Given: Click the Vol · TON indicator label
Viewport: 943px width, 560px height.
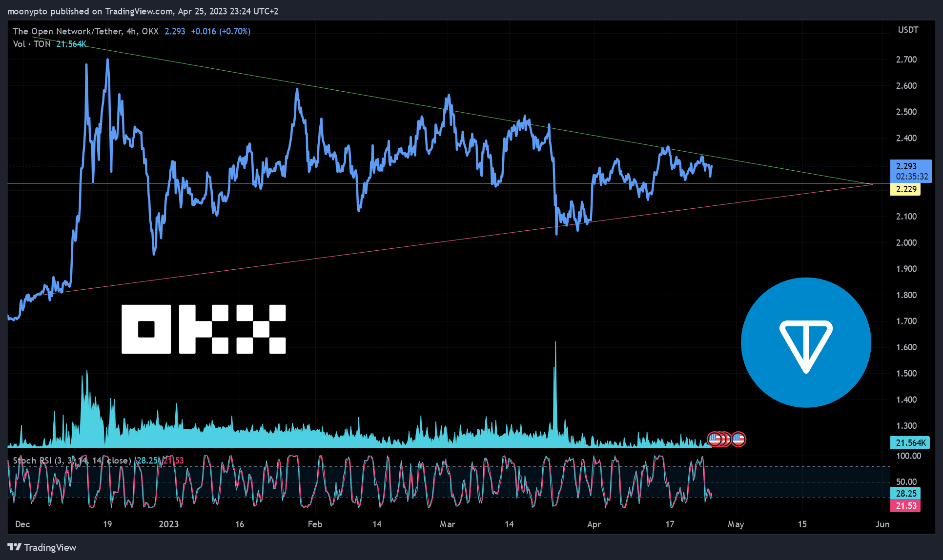Looking at the screenshot, I should [32, 44].
